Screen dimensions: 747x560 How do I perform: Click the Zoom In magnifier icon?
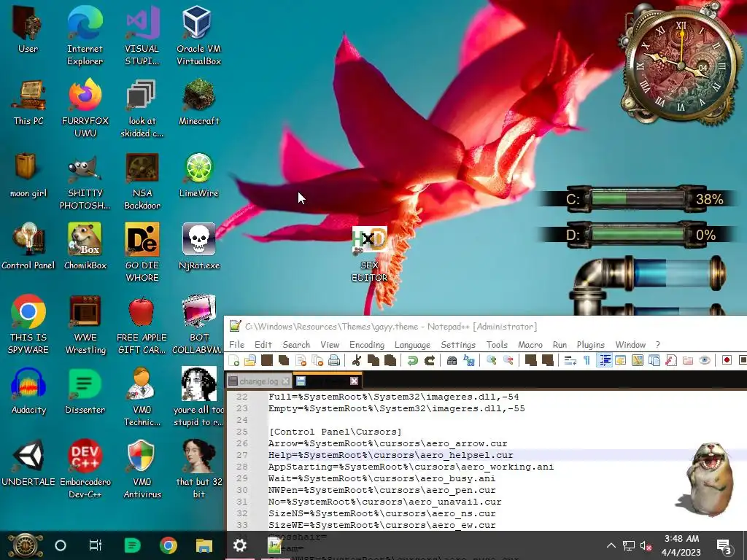point(491,360)
